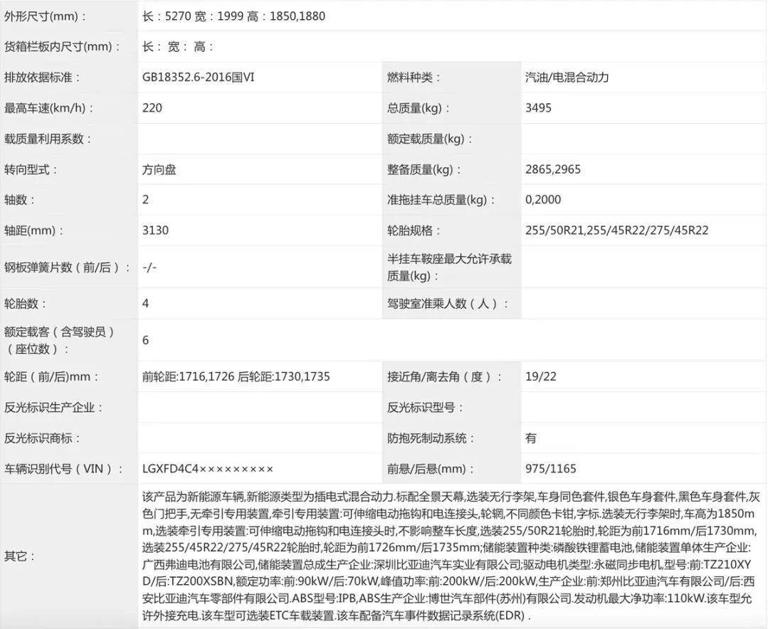768x629 pixels.
Task: Select the '轮距（前/后)mm：' label
Action: point(51,377)
